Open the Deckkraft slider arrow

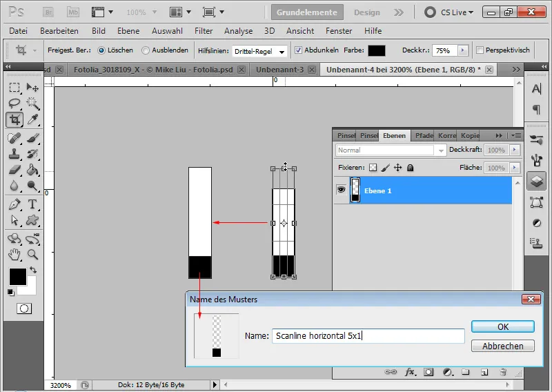pyautogui.click(x=514, y=150)
